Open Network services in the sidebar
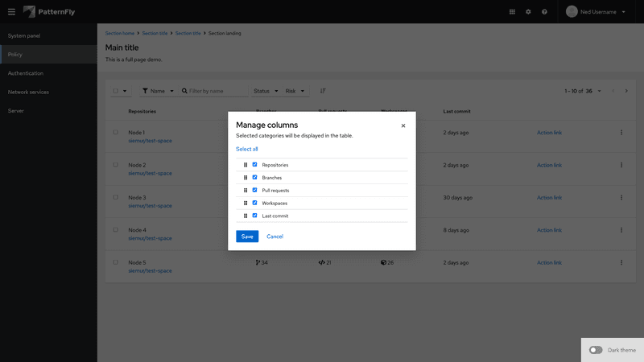This screenshot has width=644, height=362. 28,92
